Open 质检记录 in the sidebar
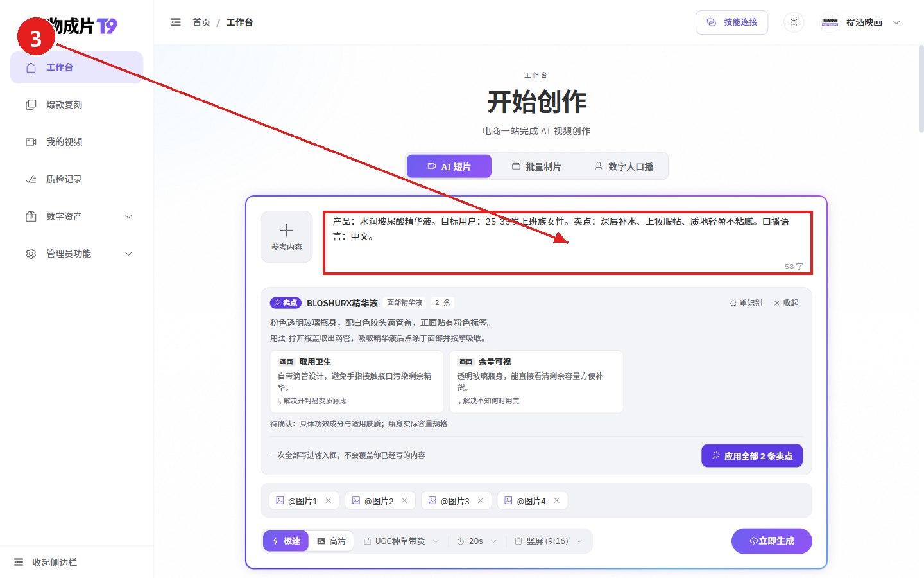 point(76,179)
